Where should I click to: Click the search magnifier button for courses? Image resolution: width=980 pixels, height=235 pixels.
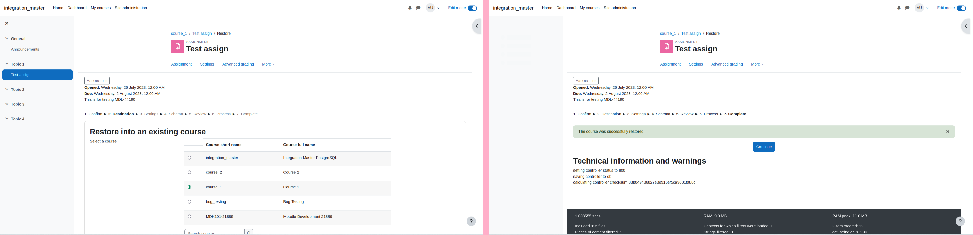[x=249, y=232]
